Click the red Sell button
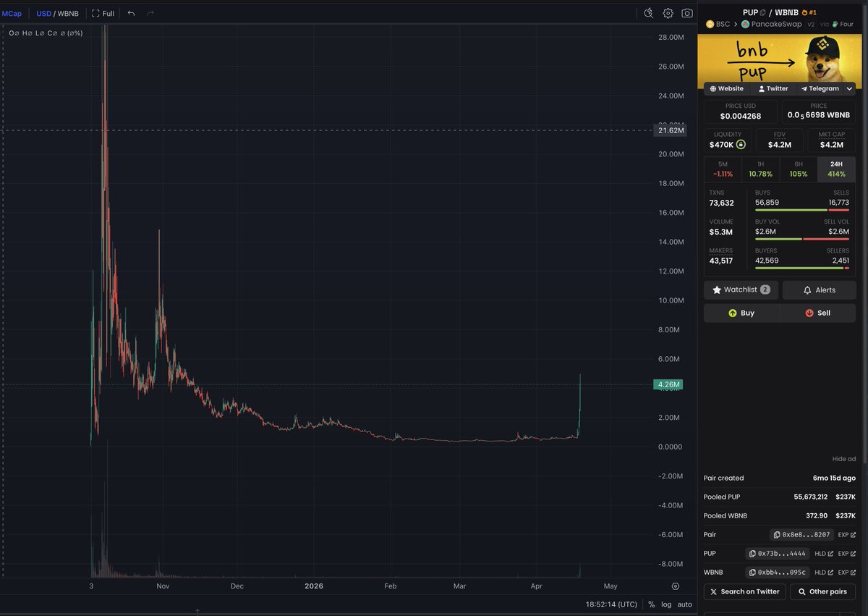The width and height of the screenshot is (868, 616). pos(818,313)
